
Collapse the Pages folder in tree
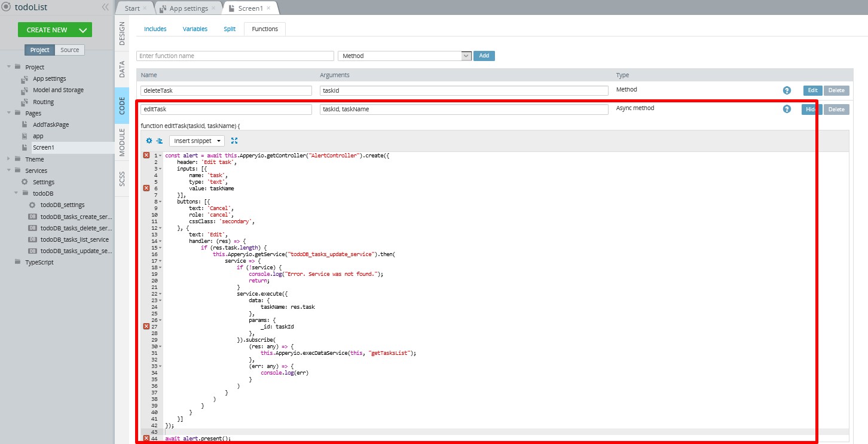(8, 113)
